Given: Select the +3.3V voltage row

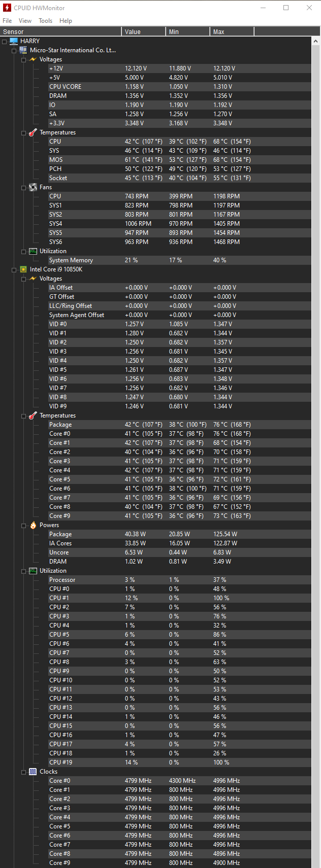Looking at the screenshot, I should [x=180, y=123].
